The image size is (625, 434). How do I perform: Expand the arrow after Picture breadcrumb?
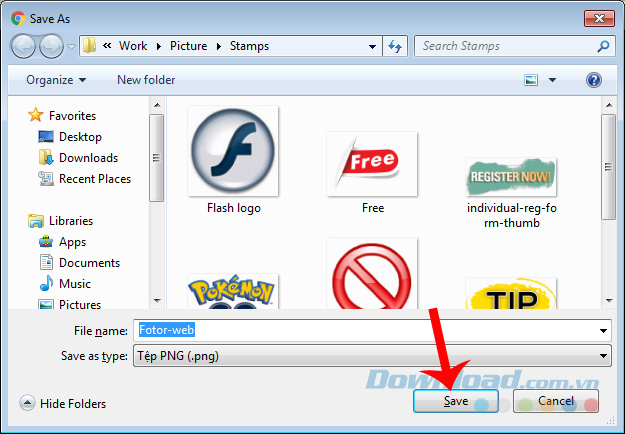(x=218, y=46)
